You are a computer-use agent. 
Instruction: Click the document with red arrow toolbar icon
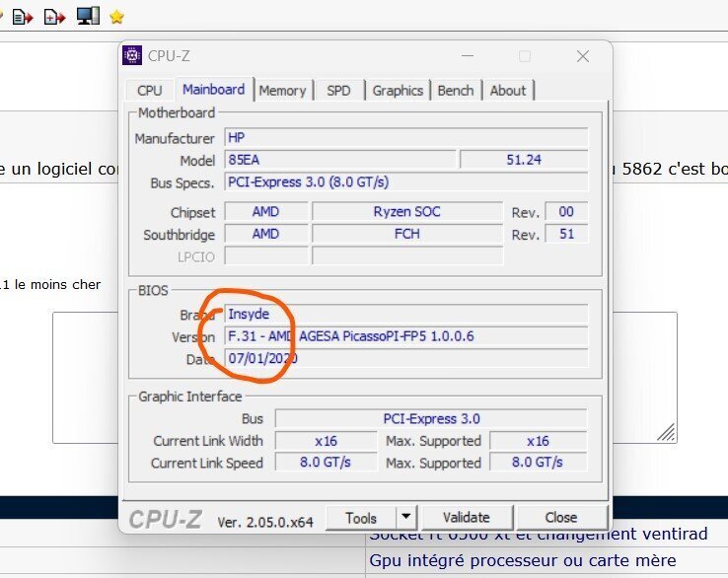click(23, 17)
